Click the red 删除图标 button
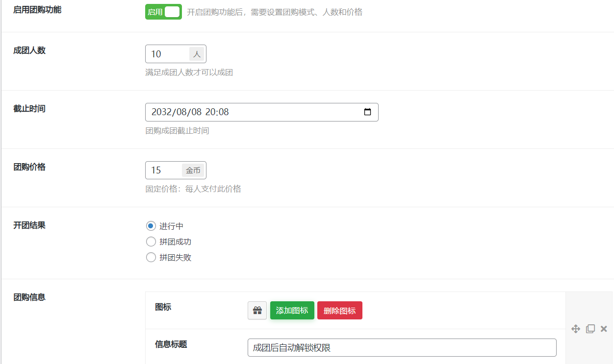The image size is (614, 364). tap(340, 311)
